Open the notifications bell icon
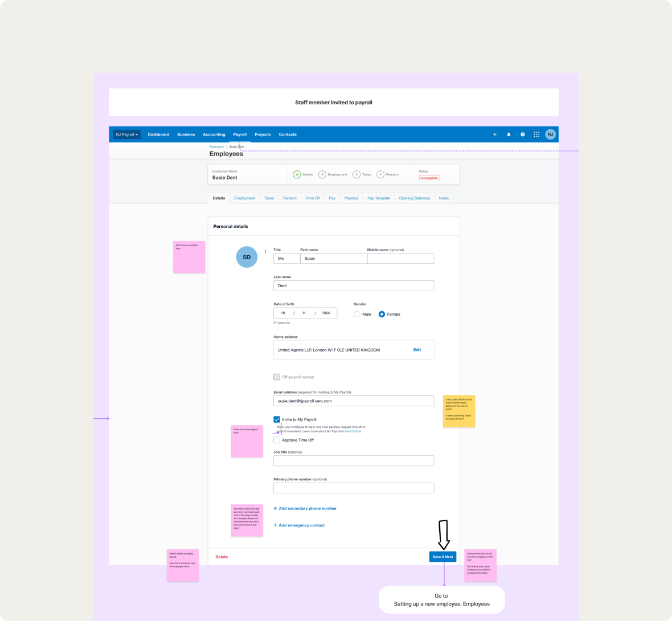 point(509,134)
